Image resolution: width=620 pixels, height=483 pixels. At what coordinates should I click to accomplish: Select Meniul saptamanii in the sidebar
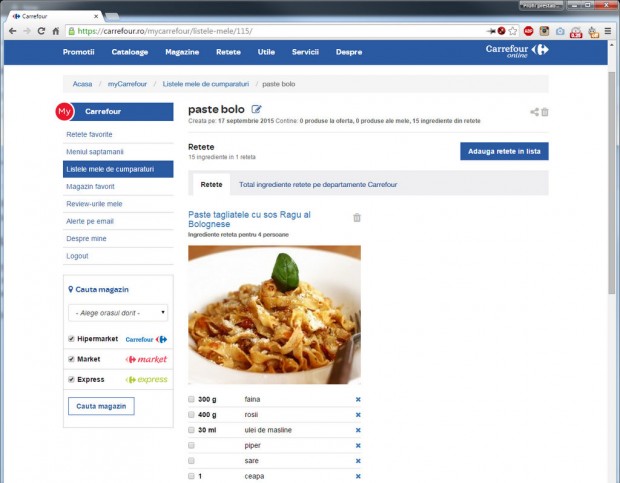click(95, 151)
